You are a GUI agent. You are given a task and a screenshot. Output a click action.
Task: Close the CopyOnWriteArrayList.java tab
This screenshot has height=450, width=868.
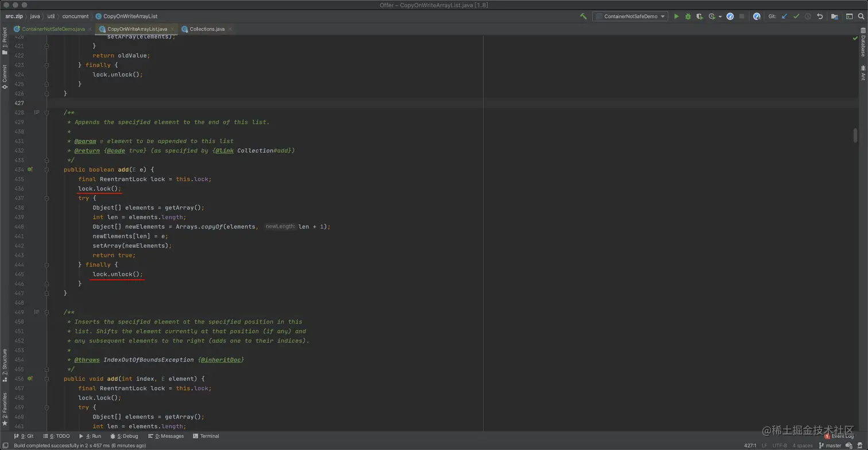pos(172,29)
